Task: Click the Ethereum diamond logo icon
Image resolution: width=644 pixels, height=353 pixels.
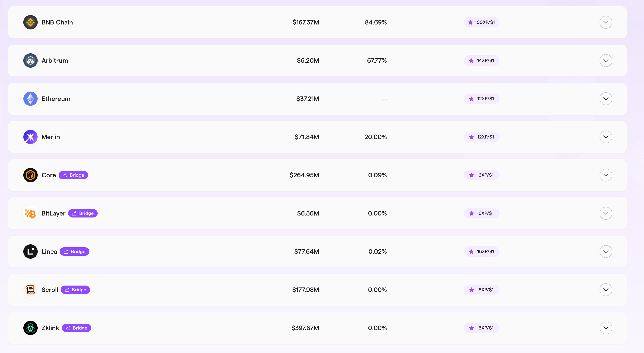Action: [x=30, y=99]
